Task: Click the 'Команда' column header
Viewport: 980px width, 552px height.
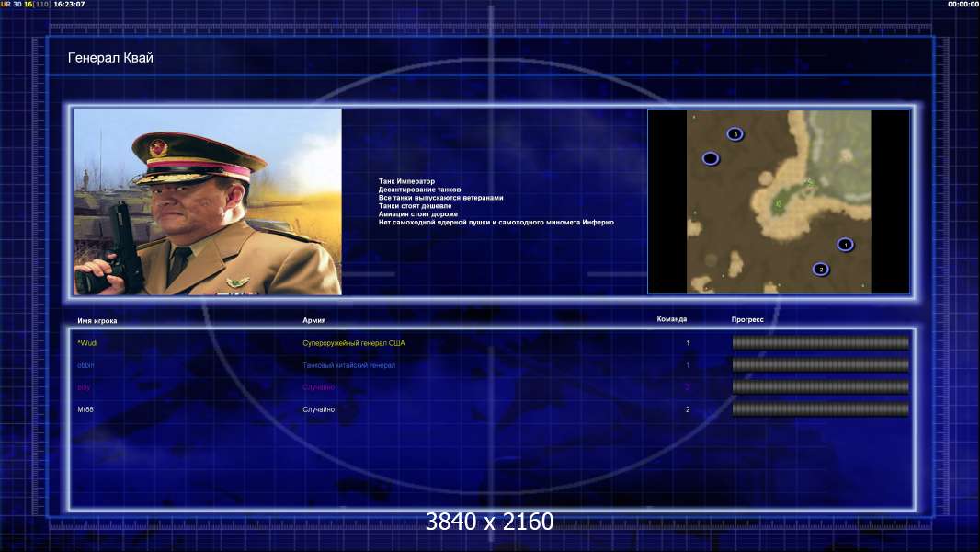Action: (x=672, y=319)
